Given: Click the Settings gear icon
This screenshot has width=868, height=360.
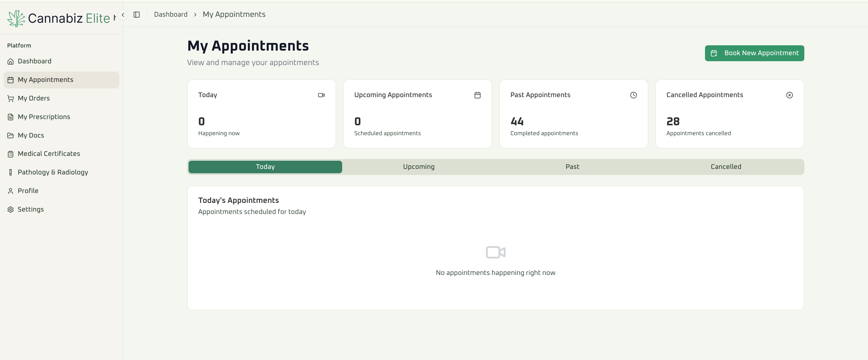Looking at the screenshot, I should pos(11,209).
